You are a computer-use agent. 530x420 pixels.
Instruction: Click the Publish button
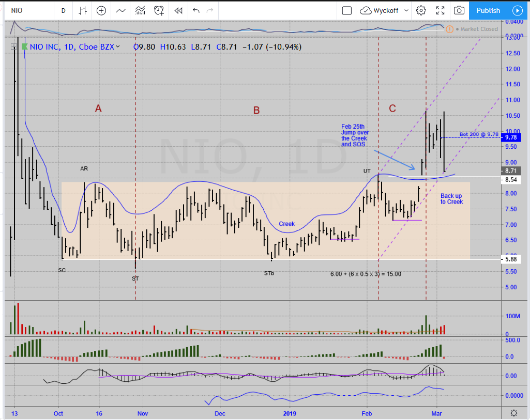click(488, 10)
